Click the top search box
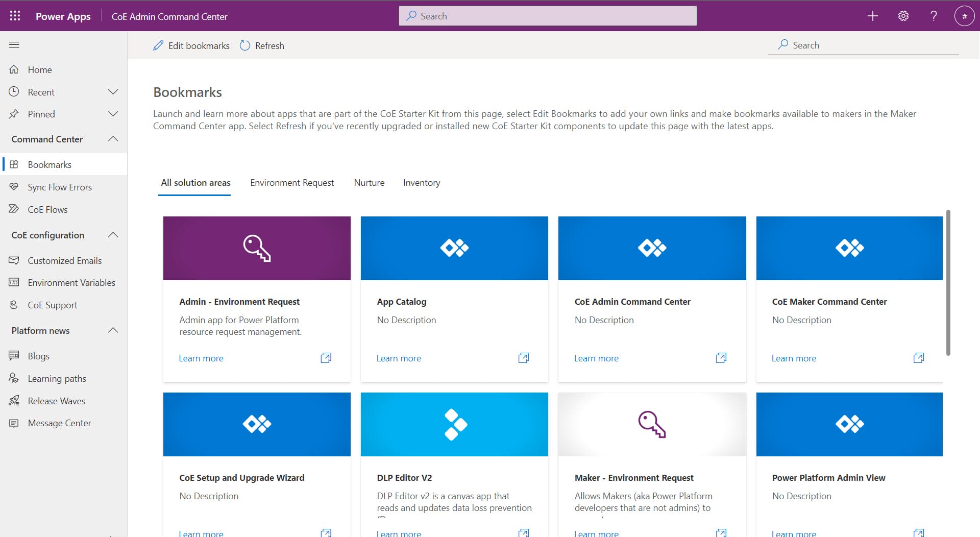 (x=547, y=16)
